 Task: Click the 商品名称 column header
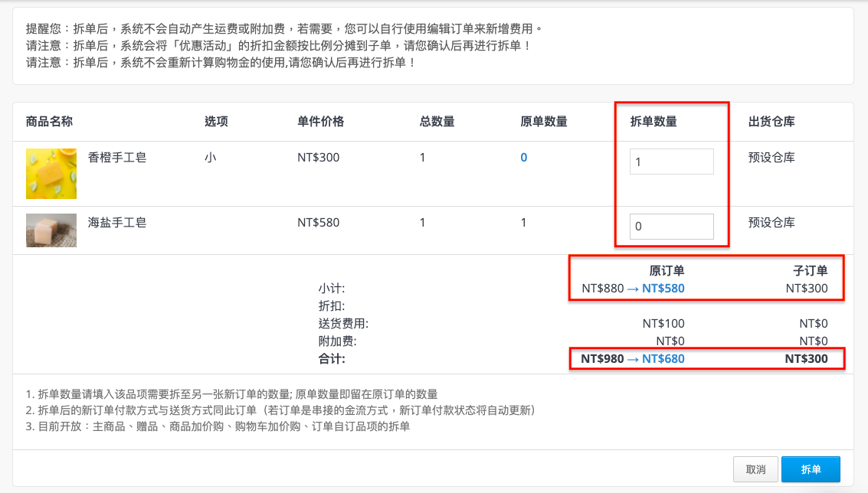click(49, 122)
